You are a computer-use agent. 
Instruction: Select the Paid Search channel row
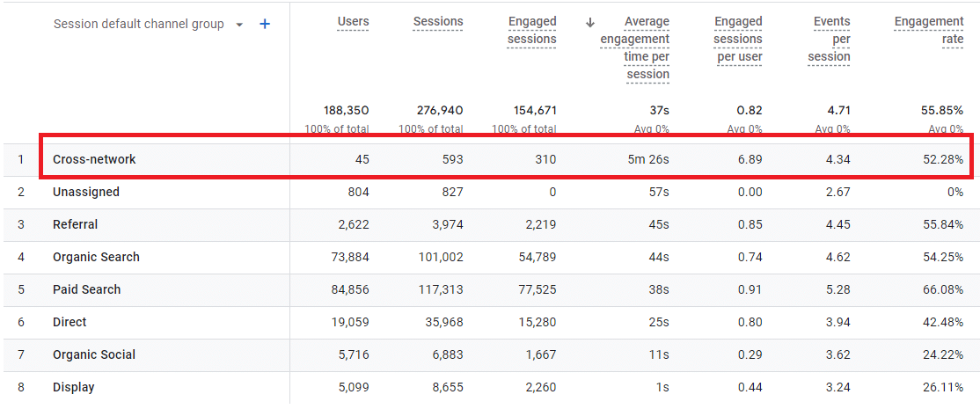click(x=86, y=289)
